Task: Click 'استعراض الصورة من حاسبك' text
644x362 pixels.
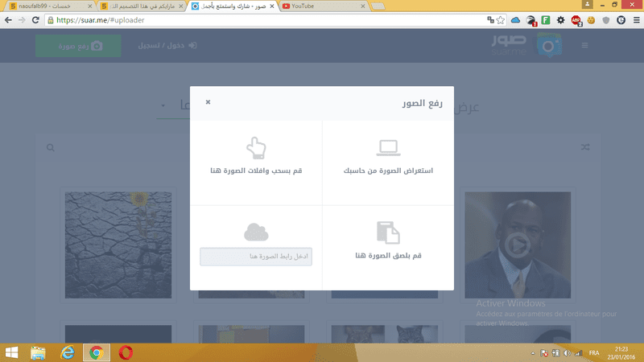Action: pyautogui.click(x=388, y=171)
